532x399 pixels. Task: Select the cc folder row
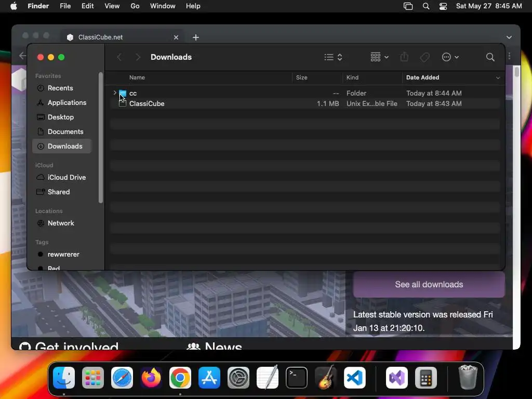coord(305,93)
